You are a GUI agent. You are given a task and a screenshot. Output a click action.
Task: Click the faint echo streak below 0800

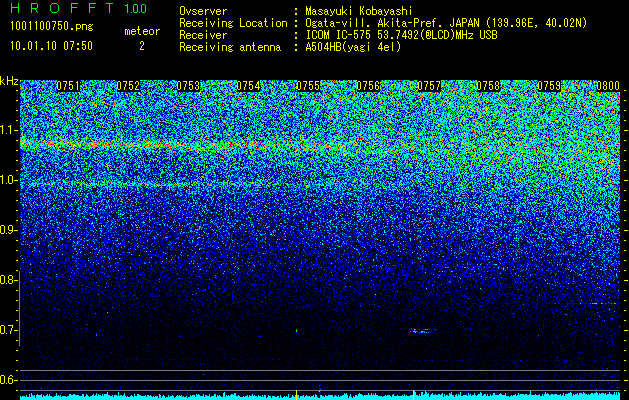pyautogui.click(x=603, y=303)
